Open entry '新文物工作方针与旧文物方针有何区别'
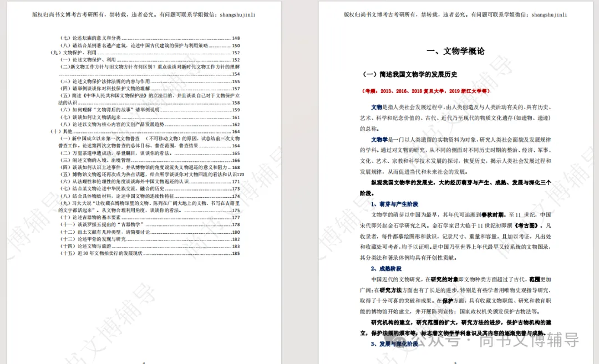599x364 pixels. click(x=150, y=70)
